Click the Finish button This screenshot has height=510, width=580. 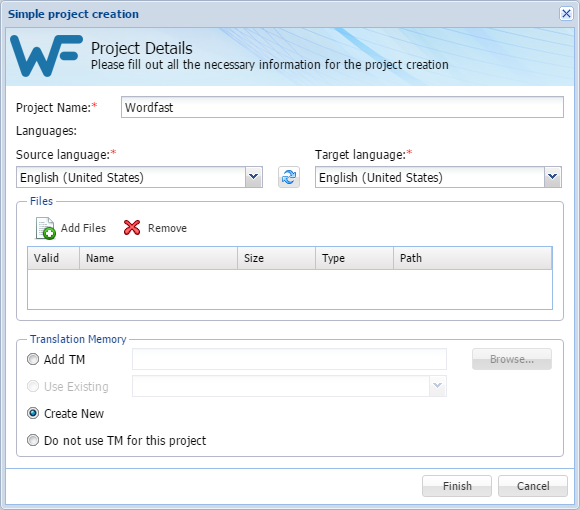[457, 486]
